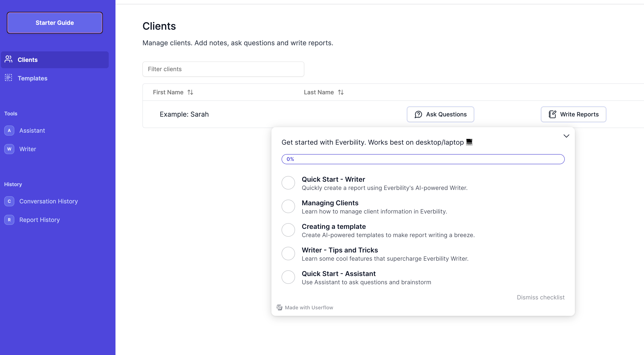This screenshot has width=644, height=355.
Task: Open the Templates sidebar item
Action: [x=32, y=78]
